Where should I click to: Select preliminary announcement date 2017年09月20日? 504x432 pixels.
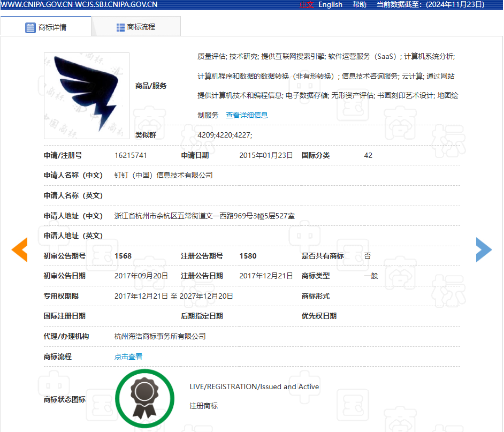point(141,276)
